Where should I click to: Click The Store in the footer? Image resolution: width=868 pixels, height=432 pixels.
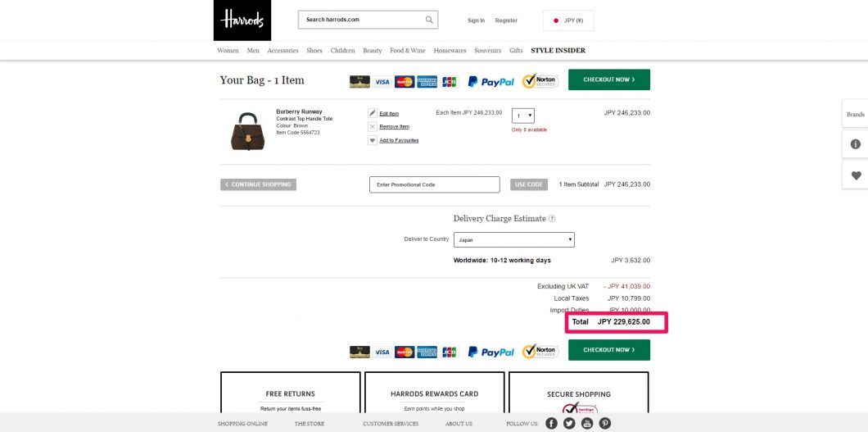click(x=310, y=424)
